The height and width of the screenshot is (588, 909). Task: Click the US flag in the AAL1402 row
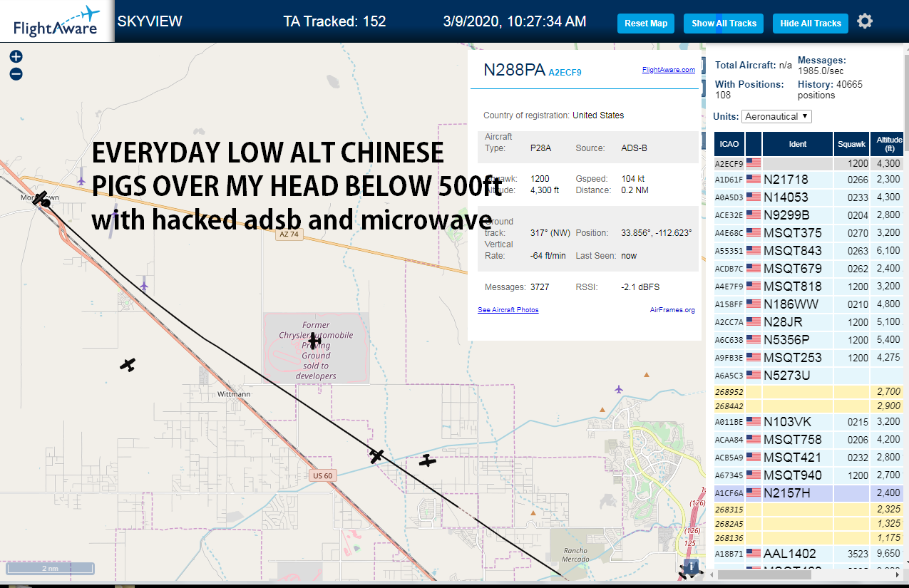click(x=754, y=553)
